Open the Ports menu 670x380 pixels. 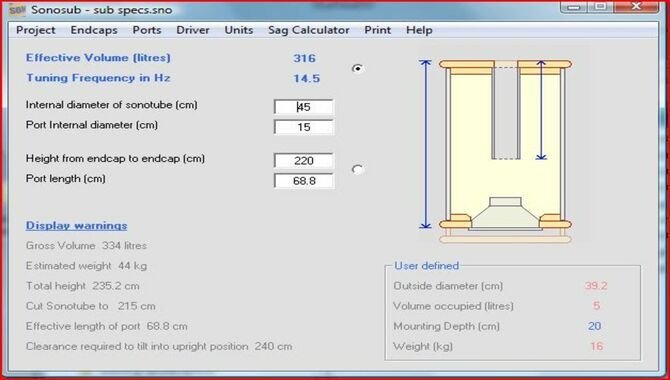[147, 30]
